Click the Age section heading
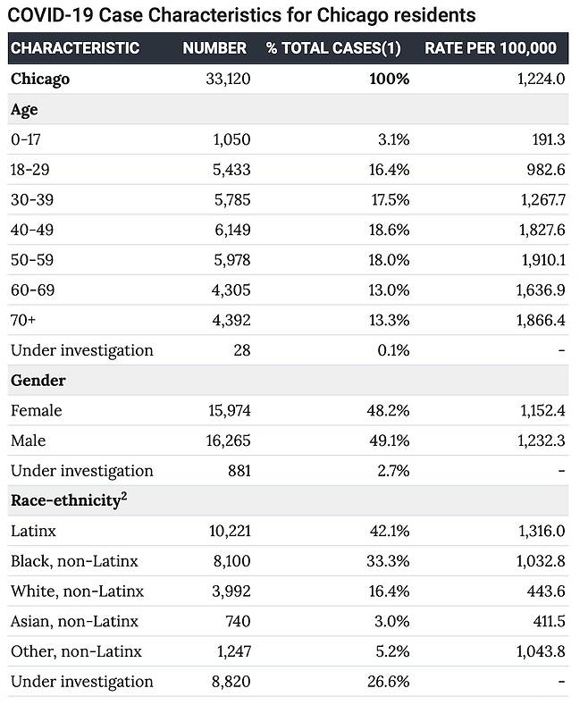588x705 pixels. (x=24, y=110)
